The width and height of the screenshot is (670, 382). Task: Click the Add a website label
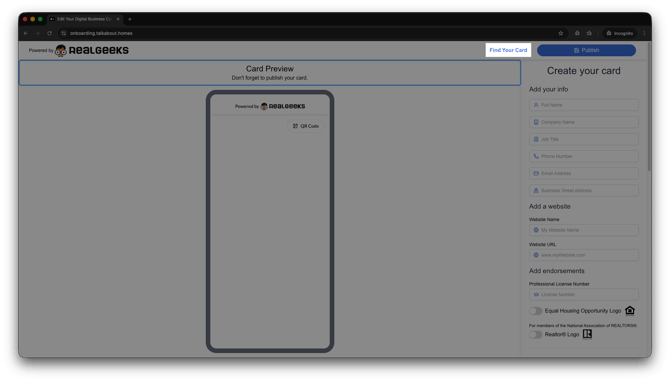(550, 206)
